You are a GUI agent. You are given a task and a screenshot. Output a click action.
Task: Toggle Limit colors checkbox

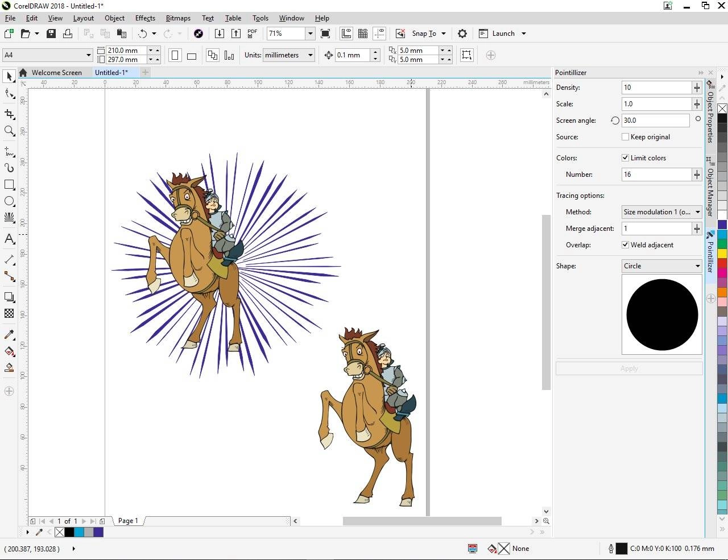pos(626,158)
